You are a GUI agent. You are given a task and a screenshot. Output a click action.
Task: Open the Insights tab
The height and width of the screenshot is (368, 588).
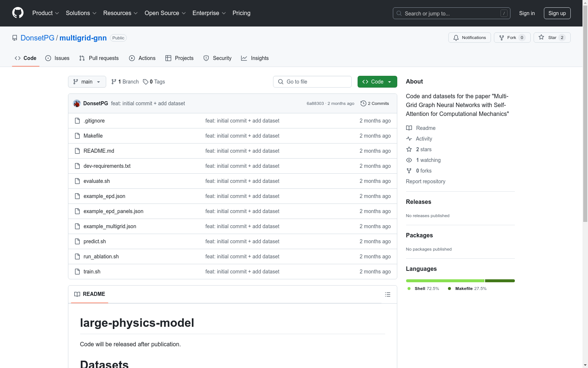(255, 58)
